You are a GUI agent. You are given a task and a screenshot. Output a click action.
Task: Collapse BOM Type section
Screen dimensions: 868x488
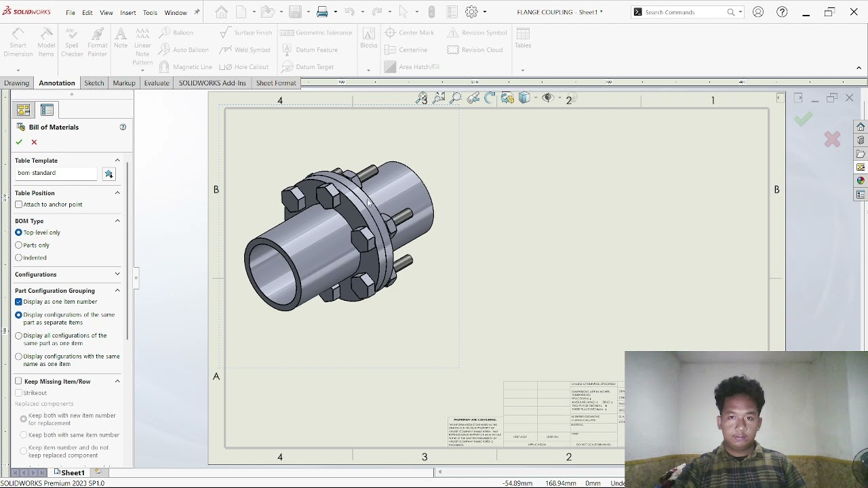click(117, 221)
